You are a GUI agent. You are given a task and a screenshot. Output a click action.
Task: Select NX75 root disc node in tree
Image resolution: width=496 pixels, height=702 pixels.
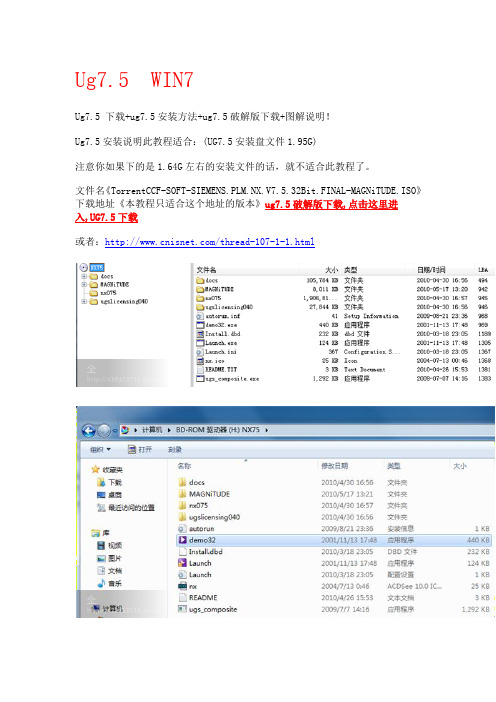(x=97, y=267)
